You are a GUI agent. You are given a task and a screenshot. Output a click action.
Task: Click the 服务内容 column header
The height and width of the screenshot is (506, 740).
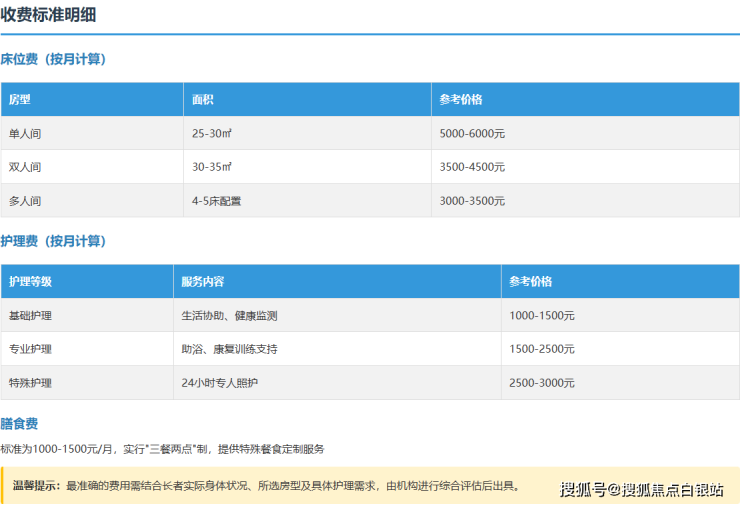[x=202, y=282]
